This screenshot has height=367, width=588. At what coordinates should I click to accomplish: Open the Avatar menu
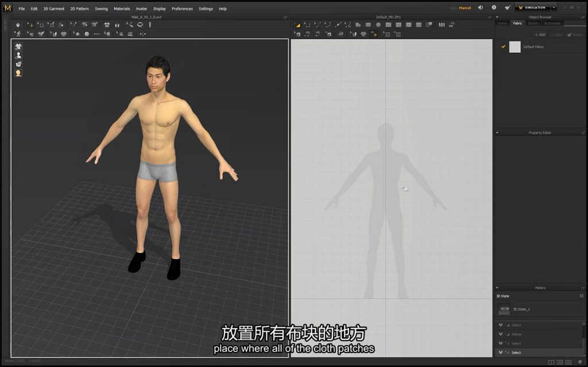point(141,9)
